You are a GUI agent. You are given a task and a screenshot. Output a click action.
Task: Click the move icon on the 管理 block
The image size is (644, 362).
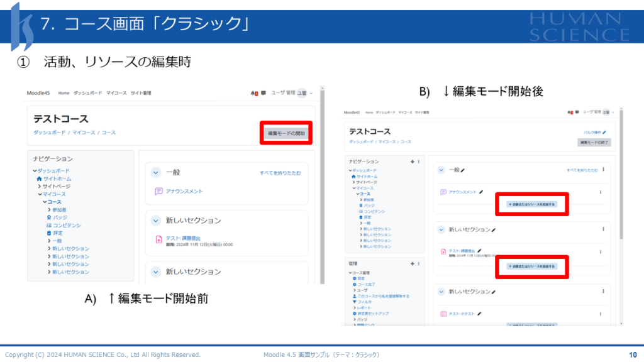pos(413,263)
